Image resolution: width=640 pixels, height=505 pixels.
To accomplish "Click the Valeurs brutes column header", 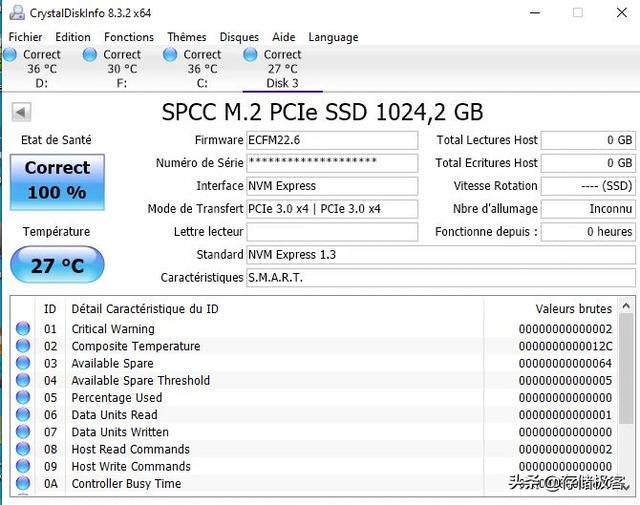I will (573, 309).
